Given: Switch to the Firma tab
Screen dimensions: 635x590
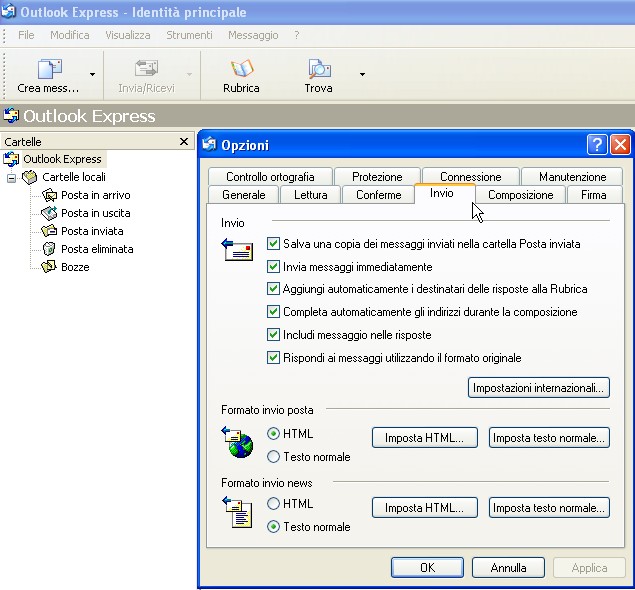Looking at the screenshot, I should 594,195.
